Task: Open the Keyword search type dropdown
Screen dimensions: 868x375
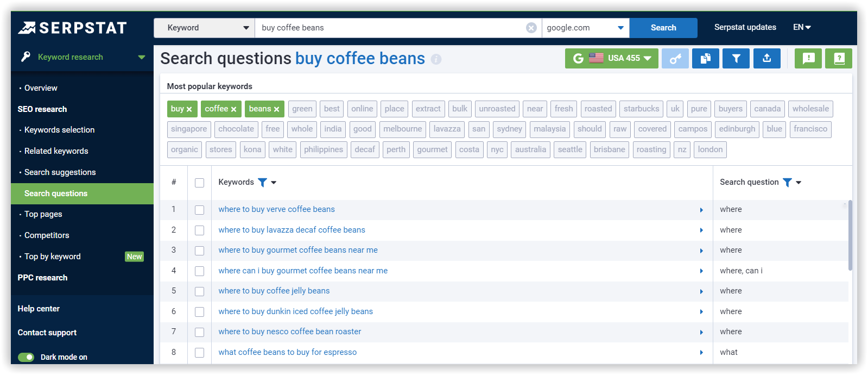Action: (x=204, y=28)
